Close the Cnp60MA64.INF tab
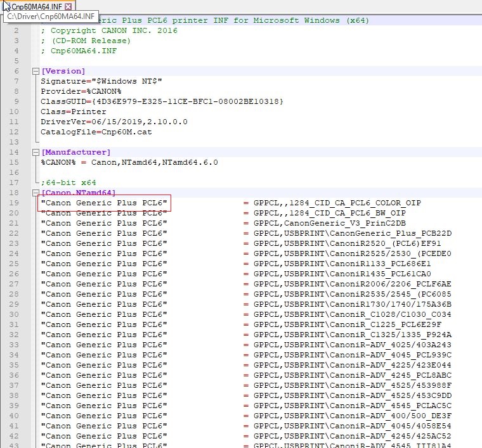482x448 pixels. pos(68,6)
